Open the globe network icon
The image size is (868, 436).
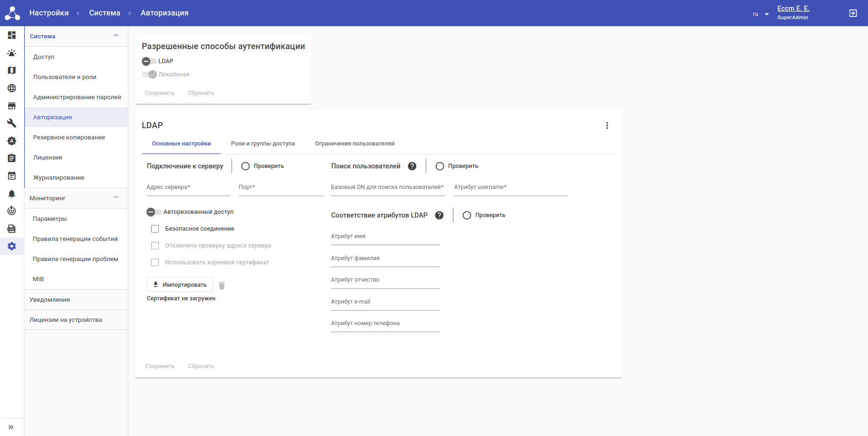[x=12, y=88]
